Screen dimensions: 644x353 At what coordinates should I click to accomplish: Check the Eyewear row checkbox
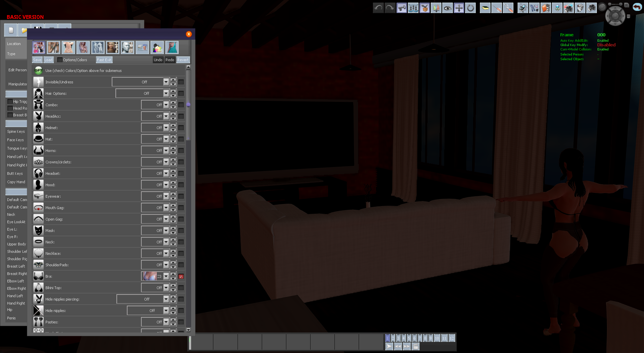click(x=181, y=196)
